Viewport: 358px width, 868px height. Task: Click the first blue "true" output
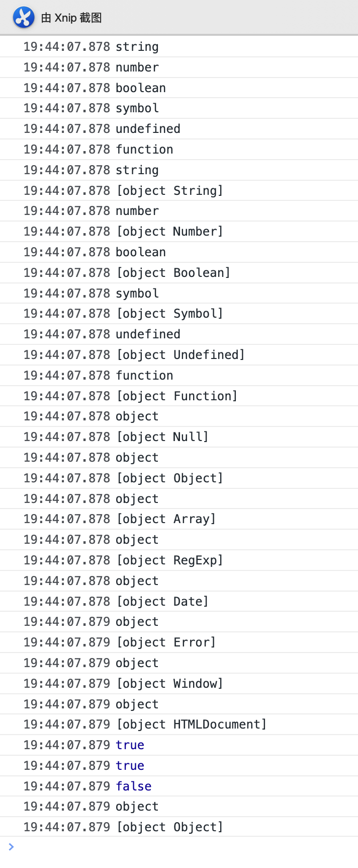point(130,745)
